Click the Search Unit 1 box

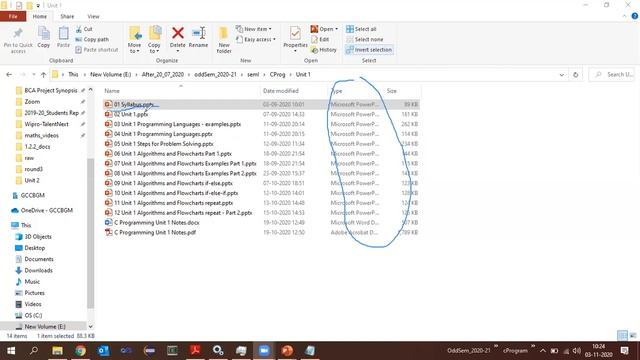(x=611, y=75)
